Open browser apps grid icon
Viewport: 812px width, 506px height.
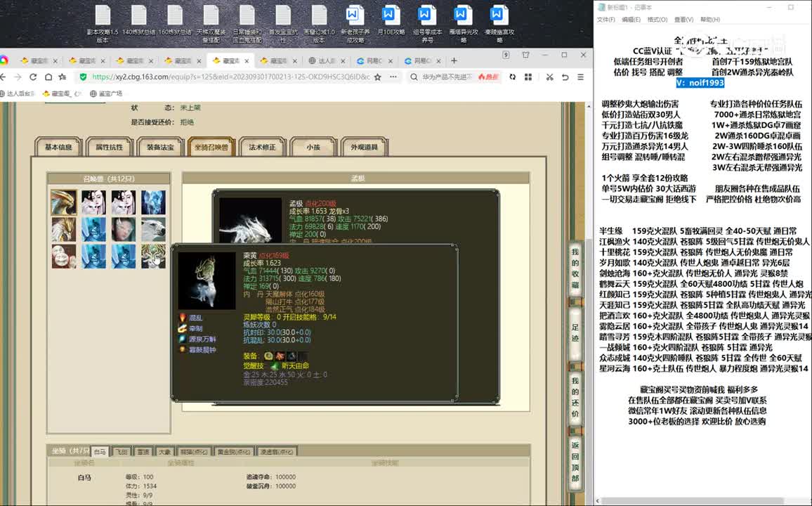click(528, 77)
